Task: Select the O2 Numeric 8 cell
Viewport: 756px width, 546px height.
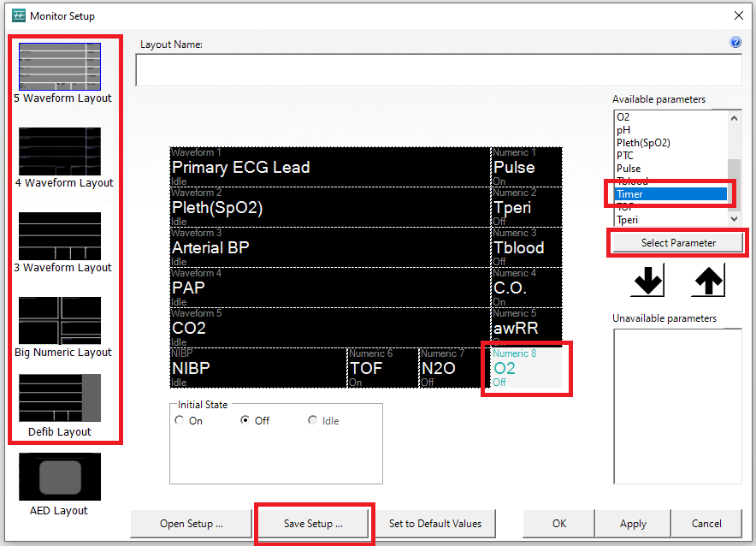Action: point(525,368)
